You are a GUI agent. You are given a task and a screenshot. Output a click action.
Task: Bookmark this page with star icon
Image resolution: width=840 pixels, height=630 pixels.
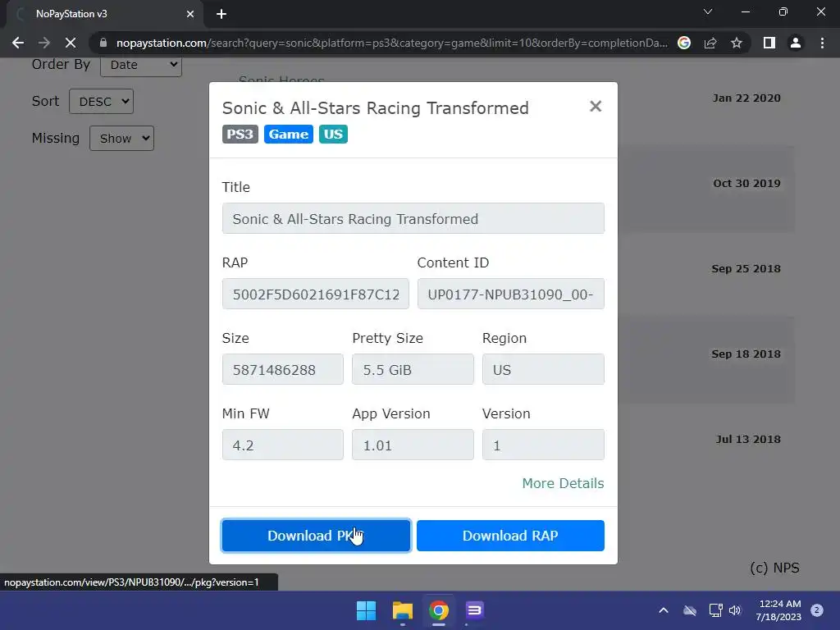pos(737,43)
